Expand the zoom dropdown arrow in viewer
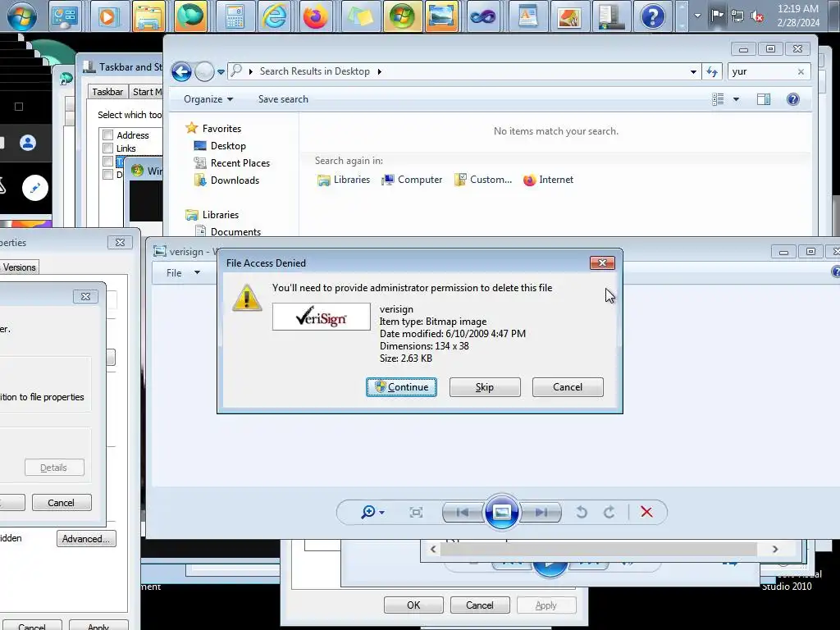This screenshot has height=630, width=840. pos(381,513)
